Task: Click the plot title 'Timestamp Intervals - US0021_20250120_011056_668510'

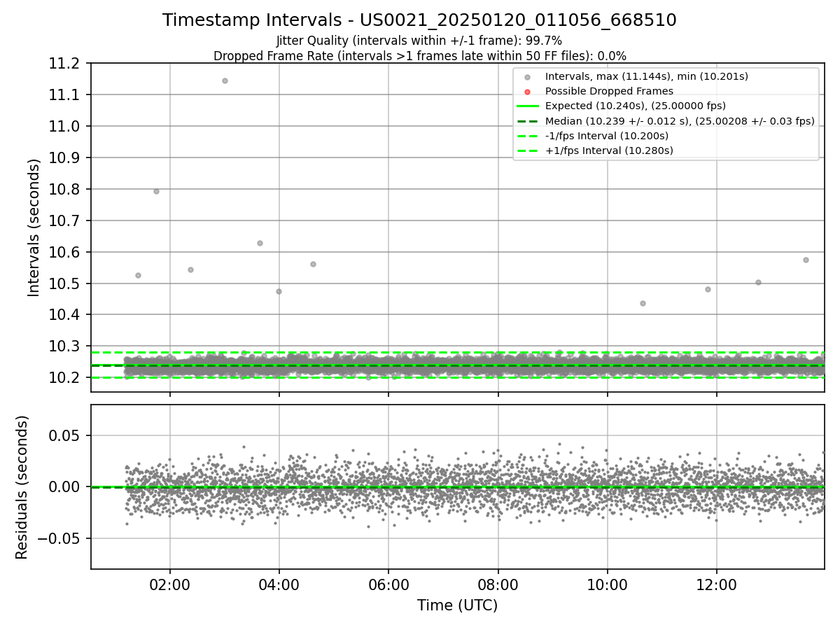Action: [419, 20]
